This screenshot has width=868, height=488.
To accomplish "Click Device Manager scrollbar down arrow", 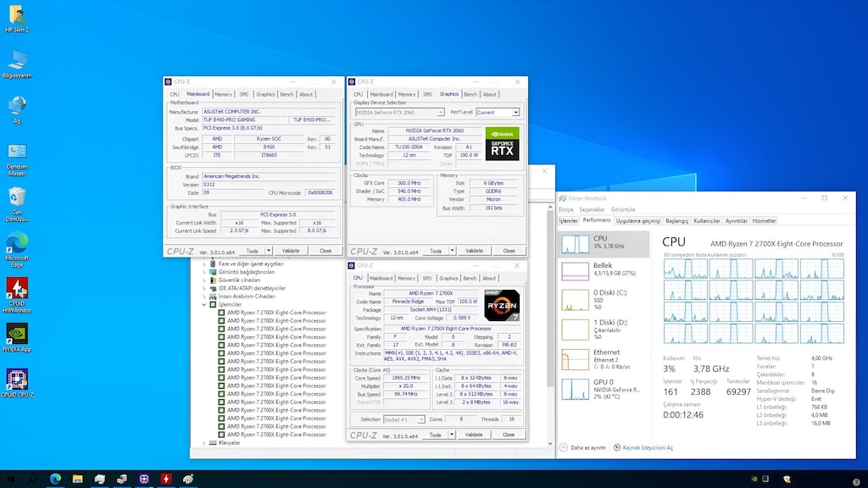I will click(550, 444).
